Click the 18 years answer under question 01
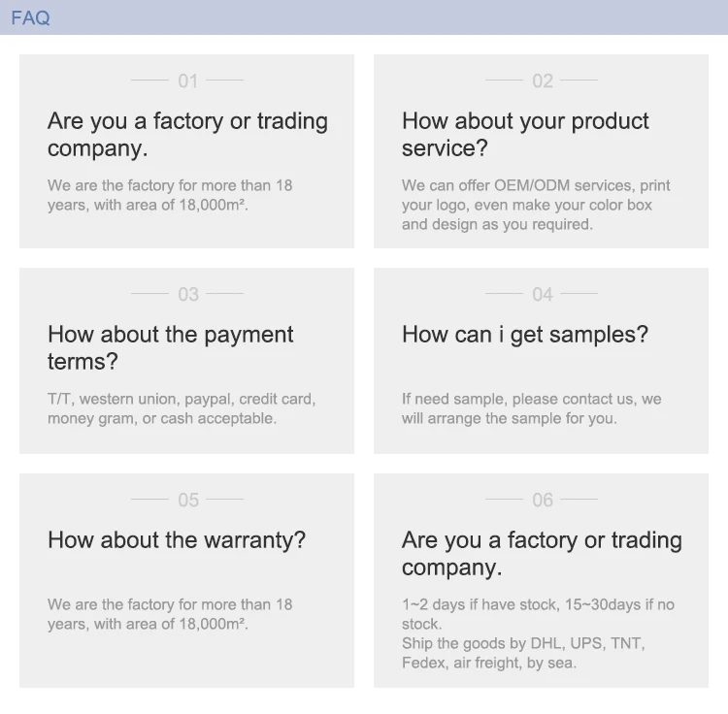728x714 pixels. pyautogui.click(x=170, y=195)
